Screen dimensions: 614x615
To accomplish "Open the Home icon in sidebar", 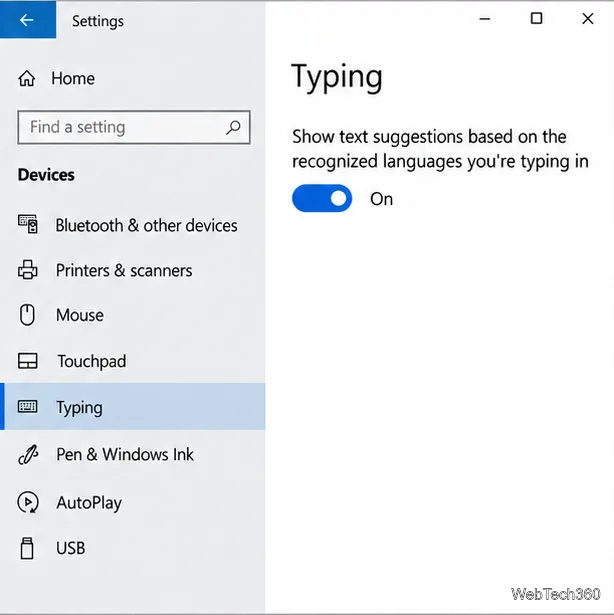I will coord(27,78).
